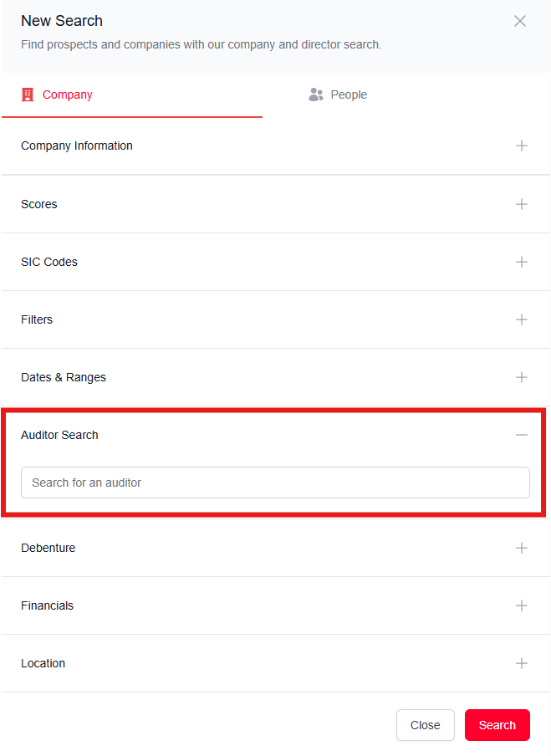The width and height of the screenshot is (551, 756).
Task: Open the SIC Codes row label
Action: point(49,262)
